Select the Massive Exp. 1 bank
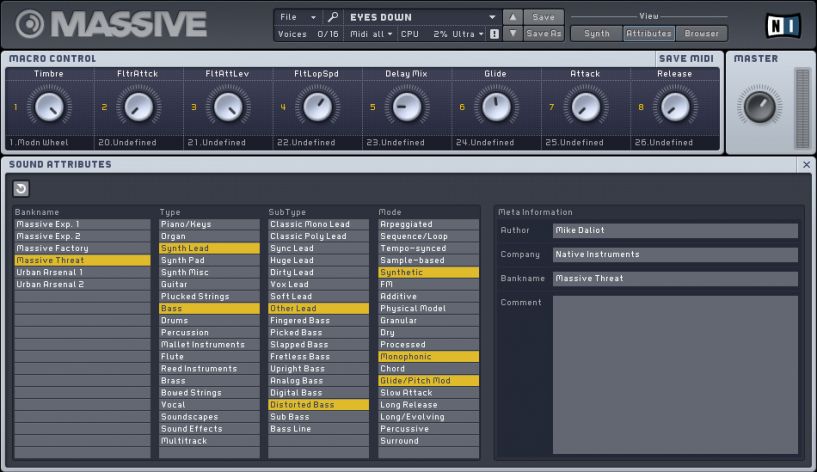The height and width of the screenshot is (472, 817). (82, 225)
